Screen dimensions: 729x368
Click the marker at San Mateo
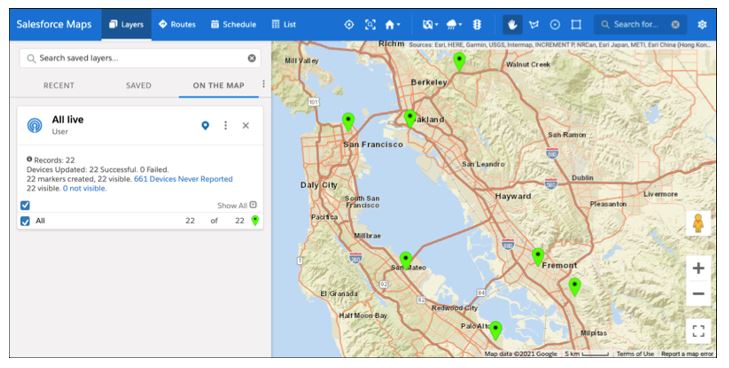[406, 261]
